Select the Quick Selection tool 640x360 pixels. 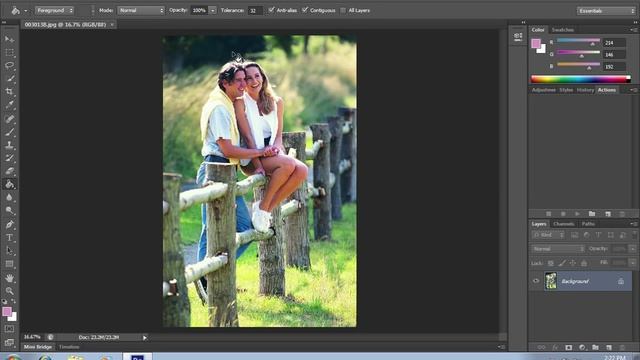(x=9, y=78)
